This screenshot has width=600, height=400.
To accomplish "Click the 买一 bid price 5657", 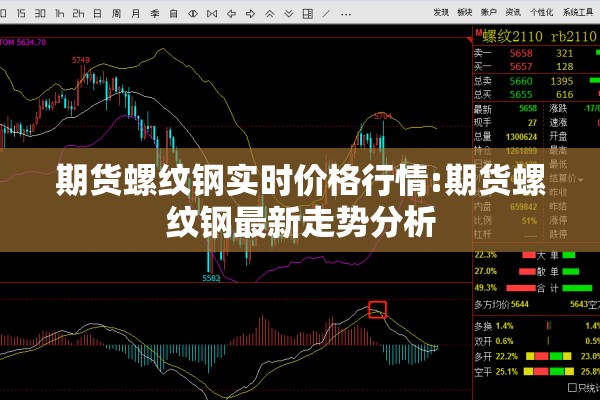I will 521,67.
